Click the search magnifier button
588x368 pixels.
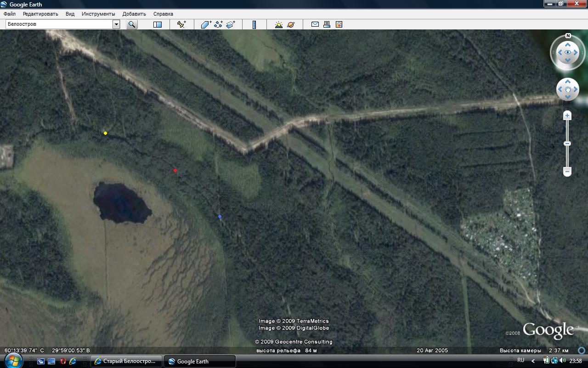coord(132,24)
